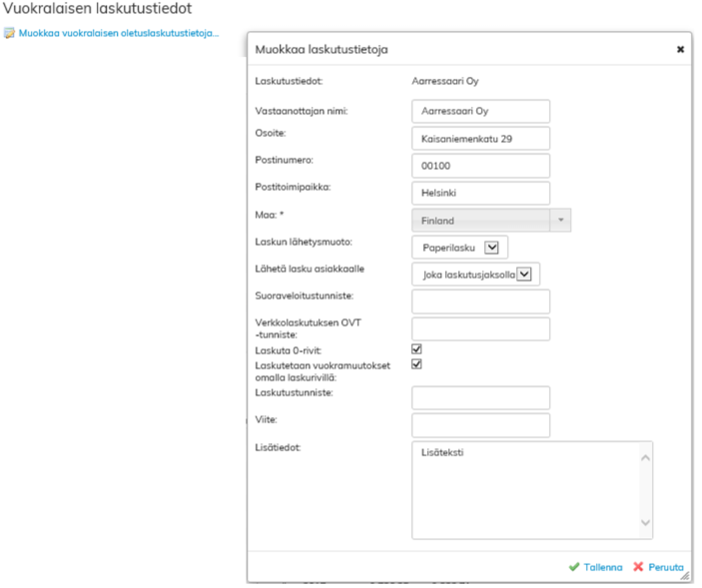Image resolution: width=702 pixels, height=588 pixels.
Task: Close the Muokkaa laskutustietoja dialog
Action: point(680,49)
